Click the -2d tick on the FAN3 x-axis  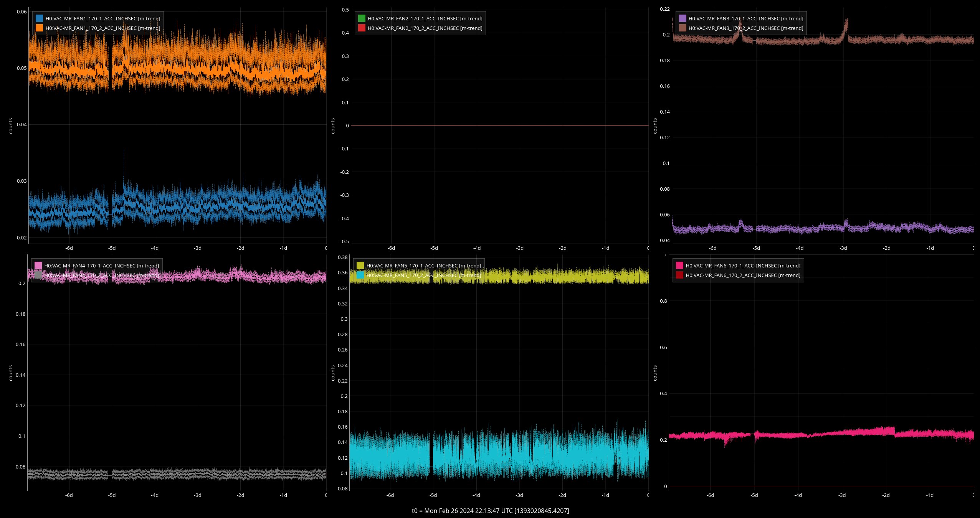click(887, 248)
